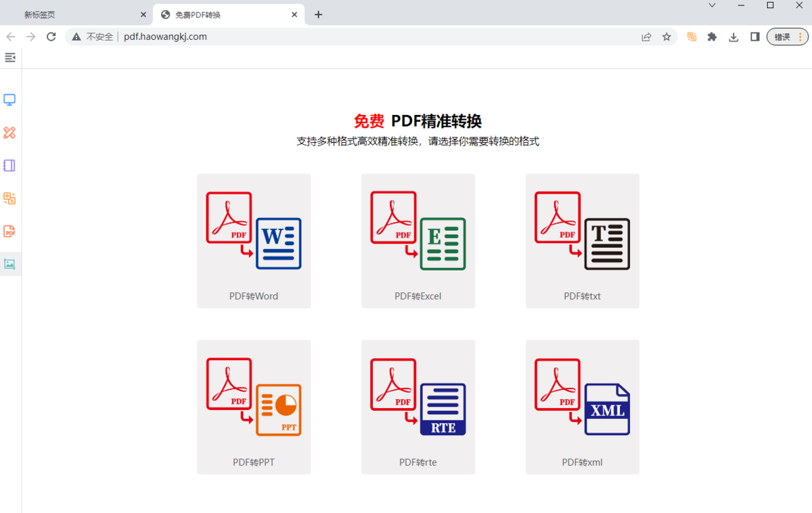The width and height of the screenshot is (812, 513).
Task: Collapse the sidebar using the top menu icon
Action: 9,58
